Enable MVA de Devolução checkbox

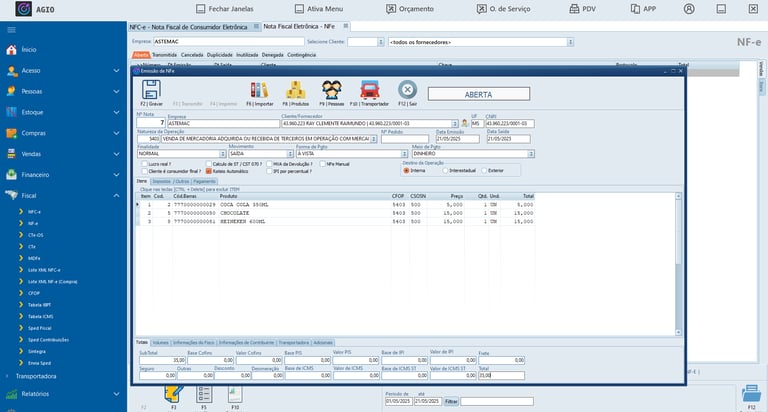(269, 164)
